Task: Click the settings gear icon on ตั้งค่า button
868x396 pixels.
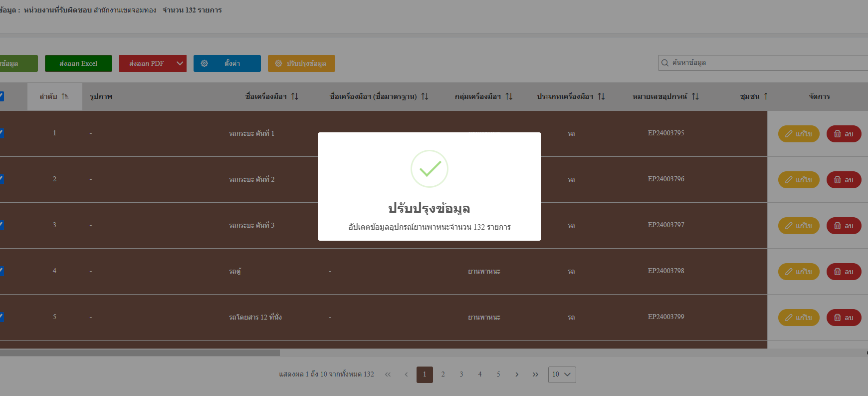Action: point(205,63)
